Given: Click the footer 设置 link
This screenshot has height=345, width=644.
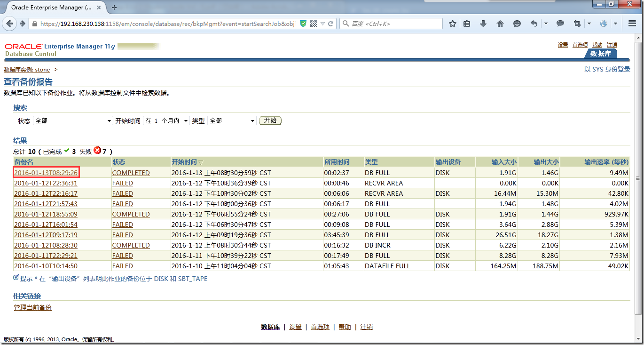Looking at the screenshot, I should coord(295,327).
